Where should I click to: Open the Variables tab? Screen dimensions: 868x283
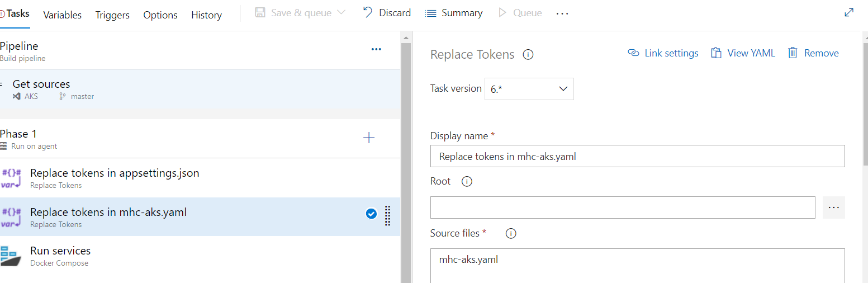point(62,15)
